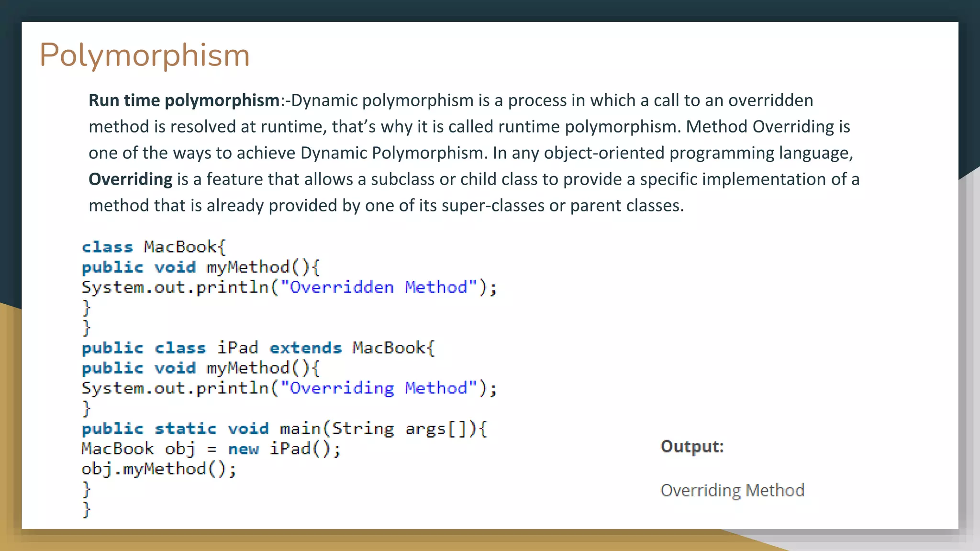Click the phrase 'Method Overriding is' in the paragraph
The width and height of the screenshot is (980, 551).
click(768, 127)
